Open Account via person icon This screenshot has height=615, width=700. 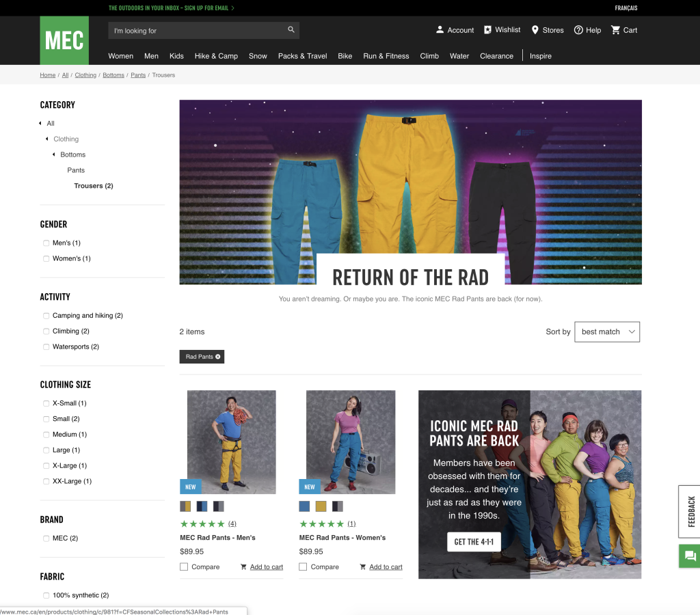coord(440,30)
